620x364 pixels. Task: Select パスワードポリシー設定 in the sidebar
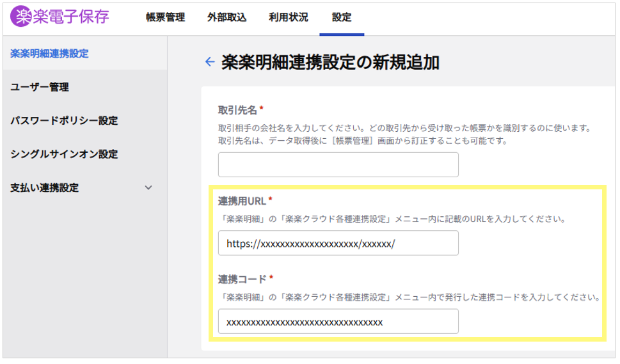[64, 121]
